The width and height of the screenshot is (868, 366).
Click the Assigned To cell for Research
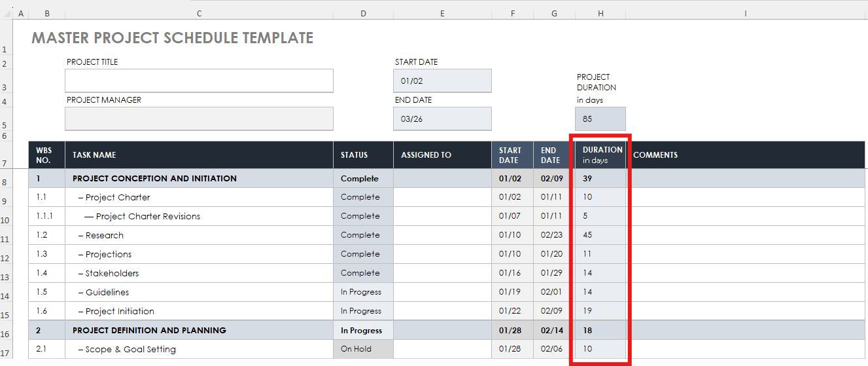pyautogui.click(x=442, y=235)
